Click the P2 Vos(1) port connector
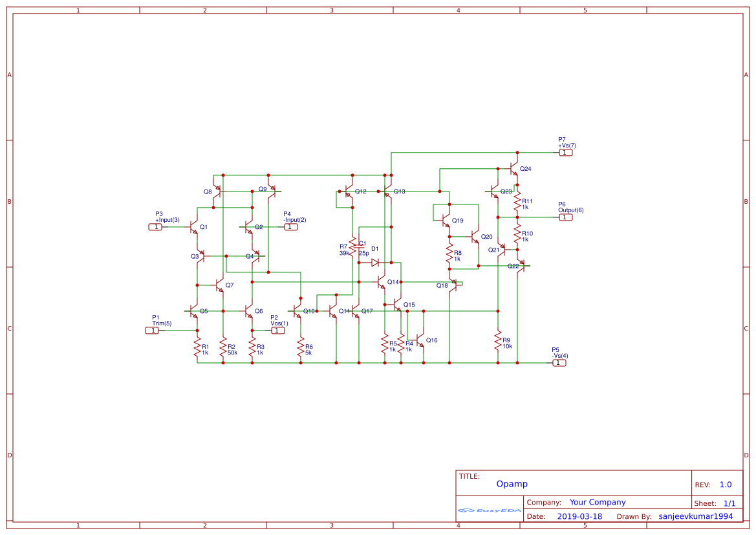The image size is (756, 535). [x=277, y=331]
